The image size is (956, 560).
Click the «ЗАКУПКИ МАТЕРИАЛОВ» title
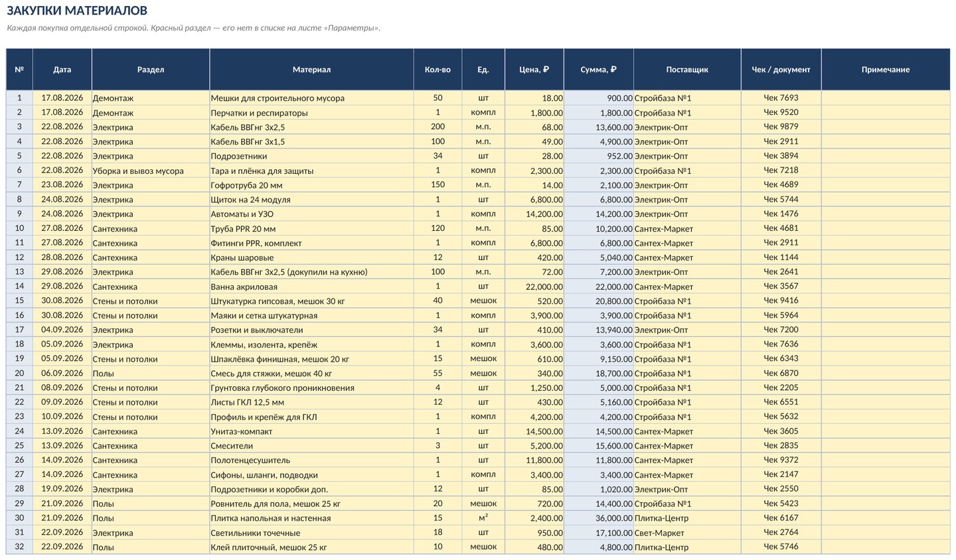pyautogui.click(x=77, y=11)
